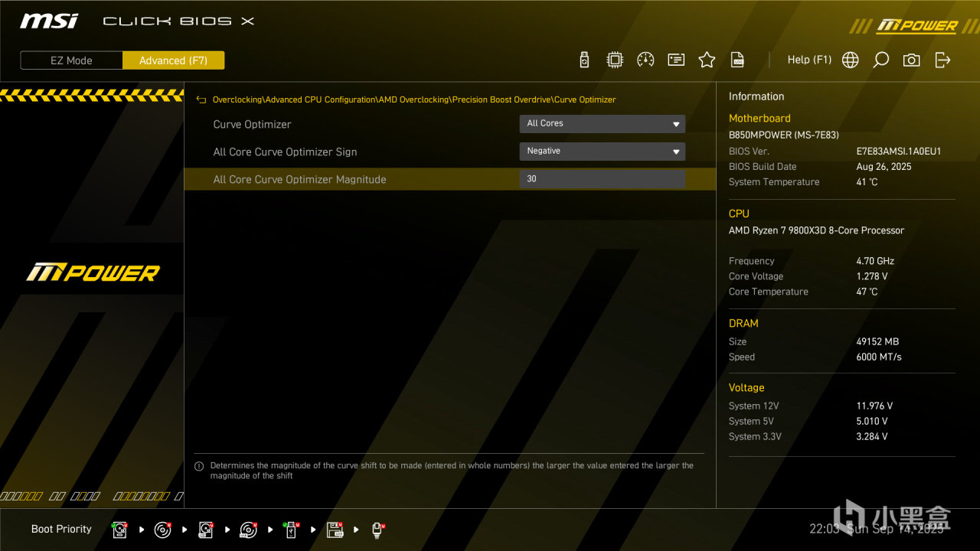Open the Curve Optimizer 'All Cores' dropdown
The image size is (980, 551).
(603, 124)
